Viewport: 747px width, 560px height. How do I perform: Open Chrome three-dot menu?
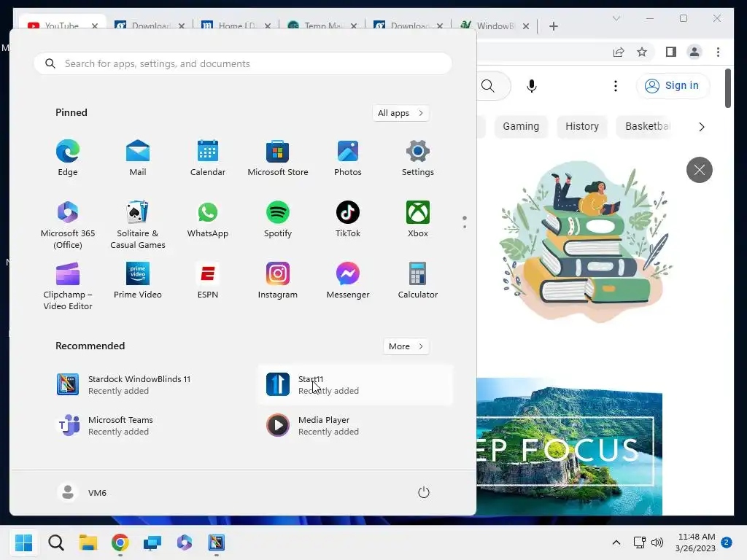click(x=718, y=52)
